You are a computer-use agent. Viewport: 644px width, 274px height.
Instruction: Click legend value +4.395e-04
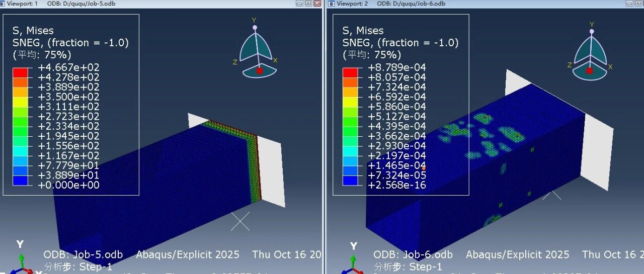pyautogui.click(x=397, y=126)
